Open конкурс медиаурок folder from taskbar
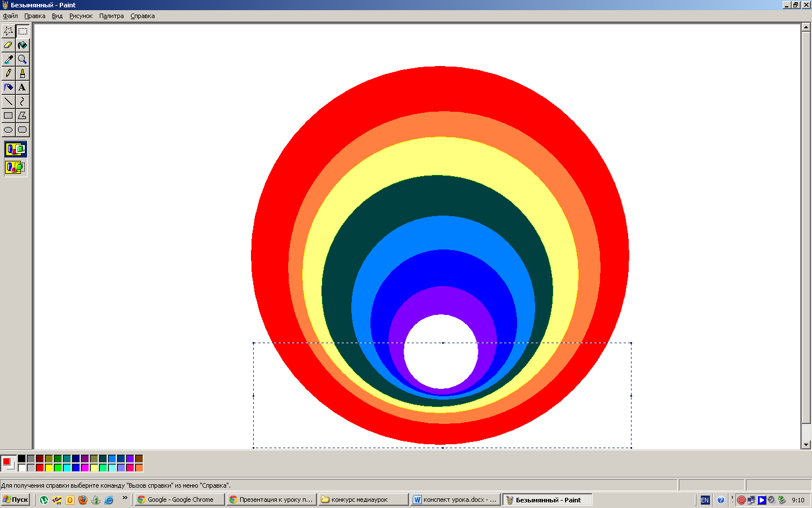The width and height of the screenshot is (812, 508). point(363,500)
